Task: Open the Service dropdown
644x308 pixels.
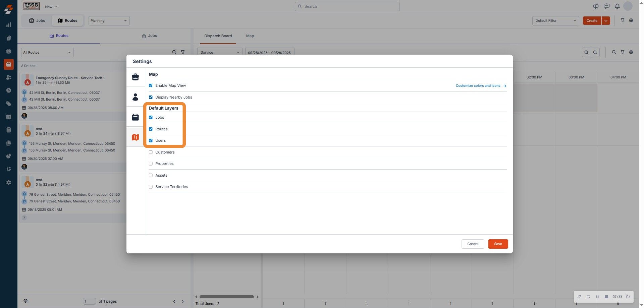Action: pos(220,52)
